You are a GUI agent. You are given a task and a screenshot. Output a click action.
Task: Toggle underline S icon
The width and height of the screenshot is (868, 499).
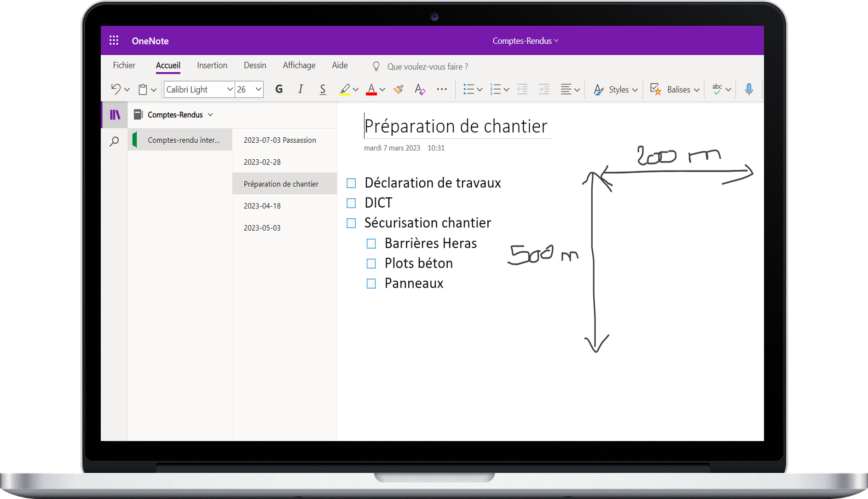[x=323, y=89]
